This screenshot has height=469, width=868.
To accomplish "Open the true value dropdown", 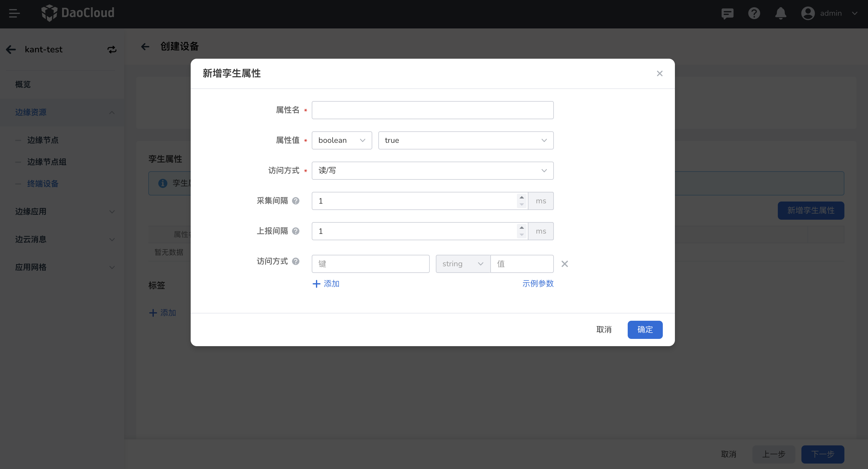I will [466, 140].
